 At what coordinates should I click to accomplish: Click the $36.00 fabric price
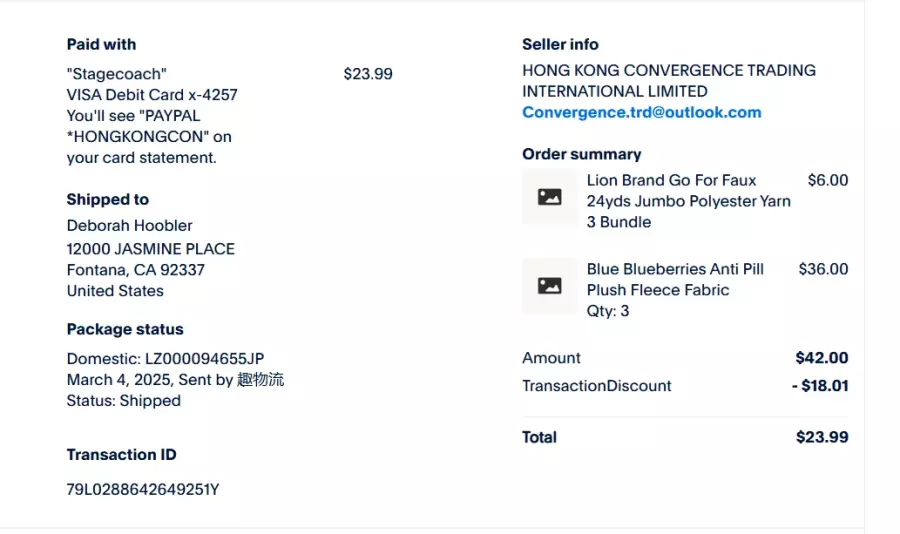click(823, 269)
